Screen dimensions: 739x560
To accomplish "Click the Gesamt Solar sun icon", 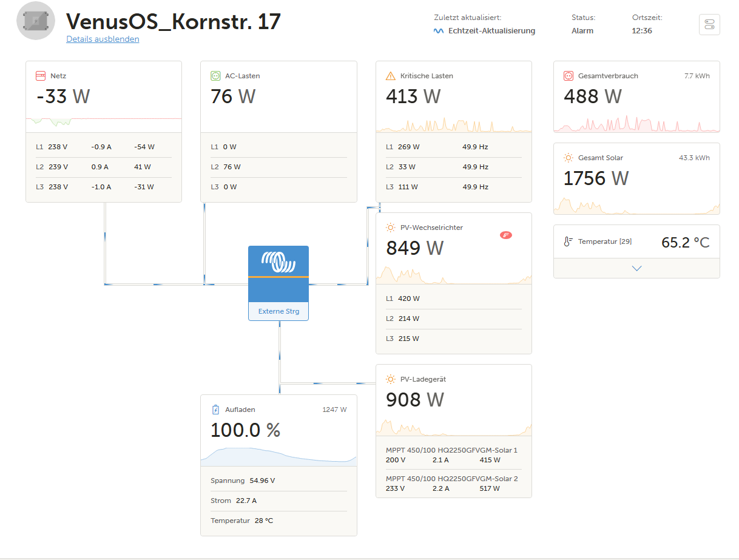I will pyautogui.click(x=569, y=158).
